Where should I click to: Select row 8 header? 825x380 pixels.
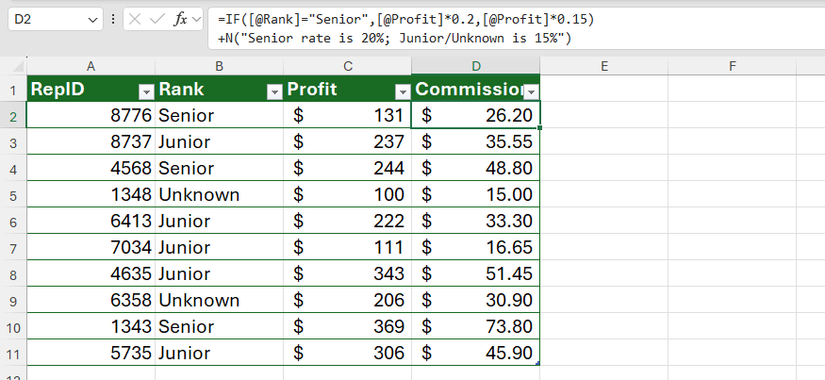point(13,274)
